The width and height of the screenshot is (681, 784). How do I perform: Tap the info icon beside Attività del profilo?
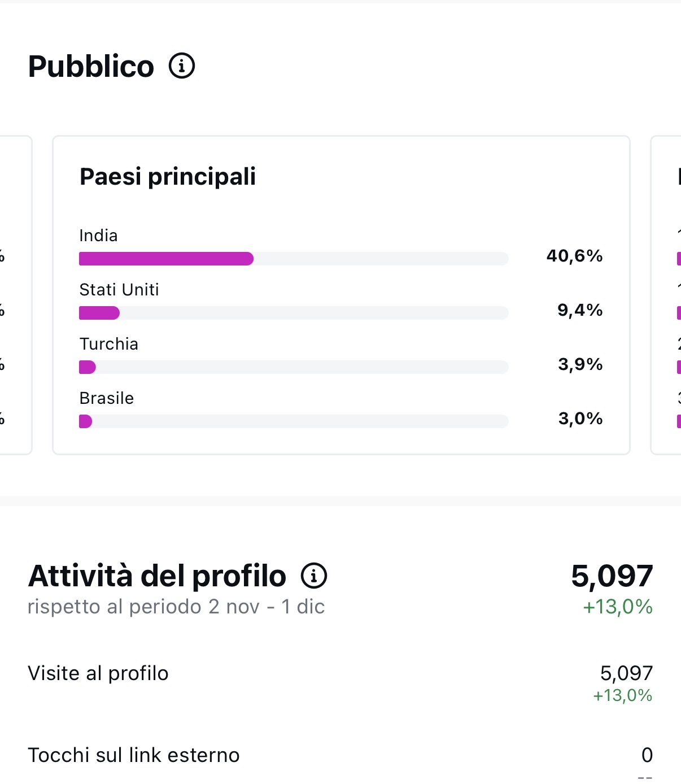314,576
